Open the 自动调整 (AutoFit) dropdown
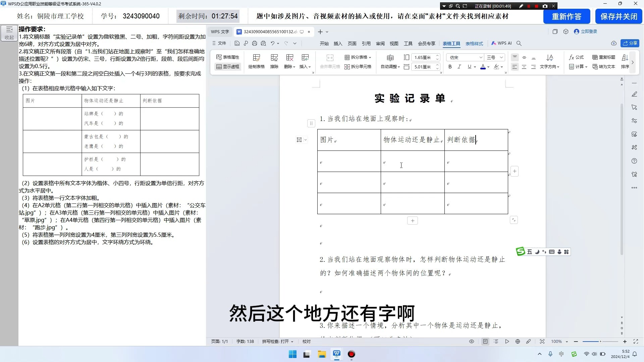This screenshot has width=644, height=362. (x=390, y=66)
